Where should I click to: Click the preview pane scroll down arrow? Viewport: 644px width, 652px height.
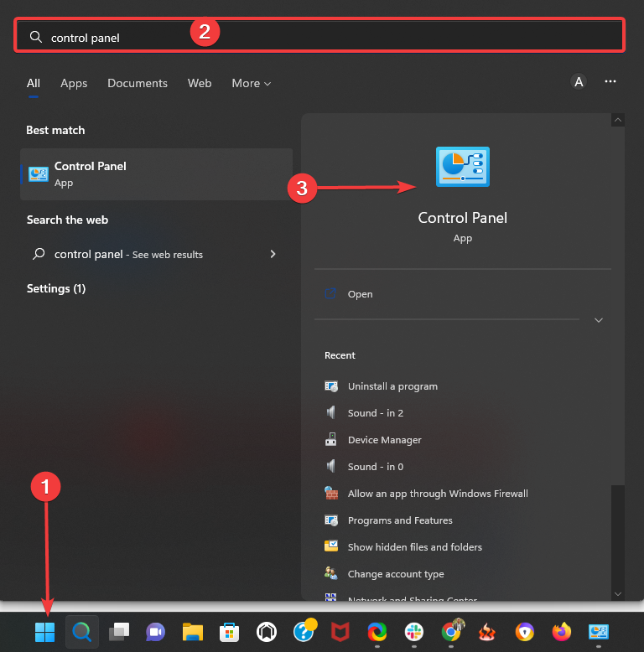[x=618, y=594]
